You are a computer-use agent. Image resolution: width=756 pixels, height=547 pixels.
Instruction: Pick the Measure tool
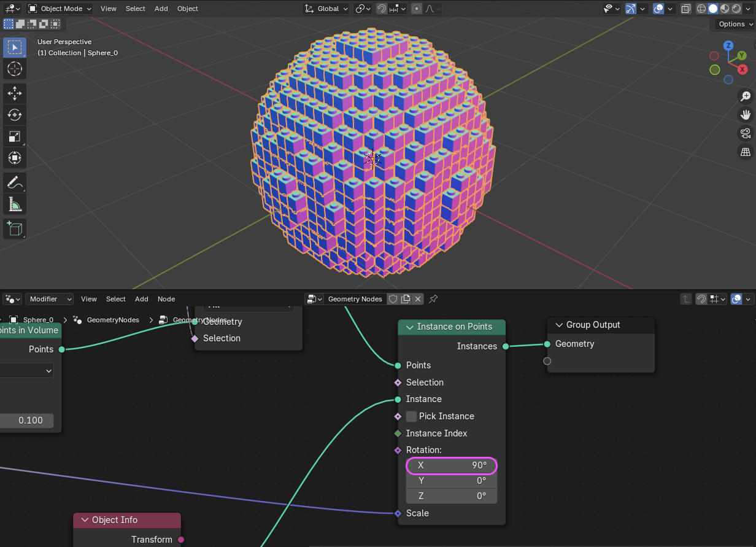click(x=15, y=204)
